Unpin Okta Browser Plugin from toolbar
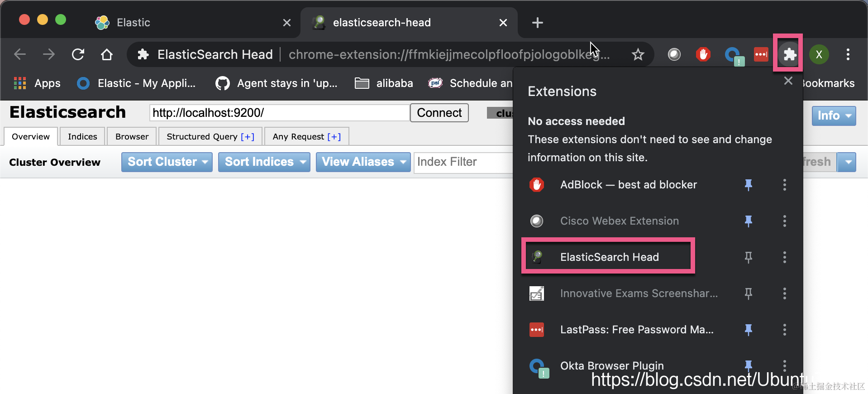This screenshot has height=394, width=868. pyautogui.click(x=749, y=365)
